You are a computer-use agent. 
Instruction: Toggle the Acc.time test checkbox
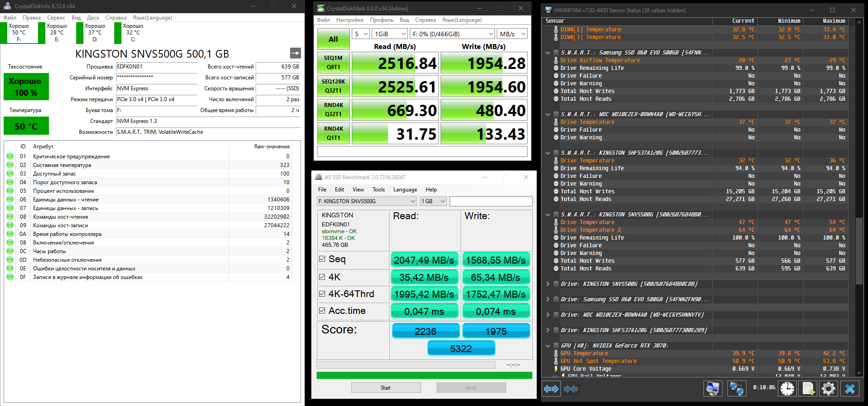tap(322, 311)
